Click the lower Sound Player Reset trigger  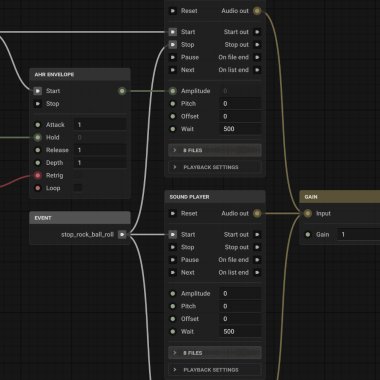coord(173,213)
